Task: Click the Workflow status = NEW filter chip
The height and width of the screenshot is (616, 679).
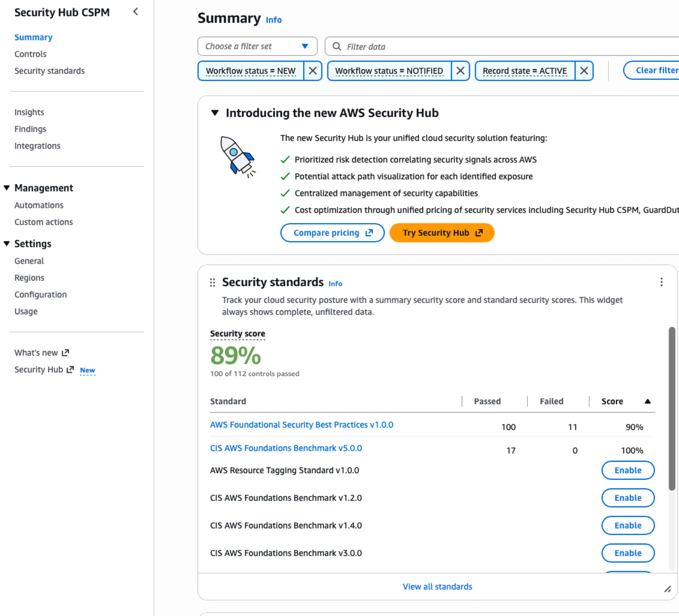Action: 251,71
